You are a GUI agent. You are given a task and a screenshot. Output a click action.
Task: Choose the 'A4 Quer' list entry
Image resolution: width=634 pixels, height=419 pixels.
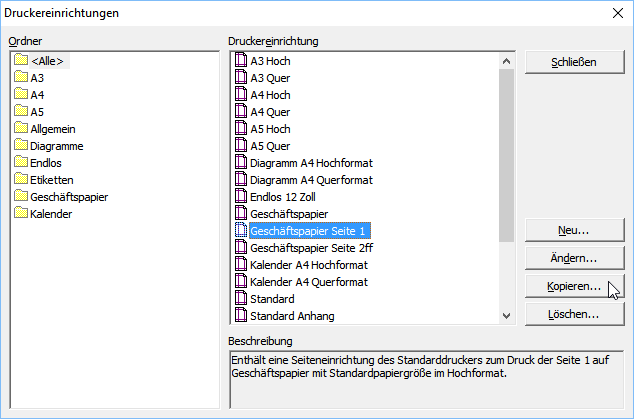tap(270, 112)
